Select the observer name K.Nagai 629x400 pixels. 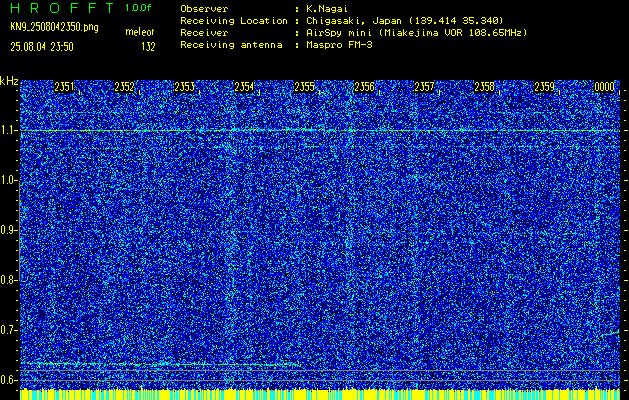pos(327,9)
